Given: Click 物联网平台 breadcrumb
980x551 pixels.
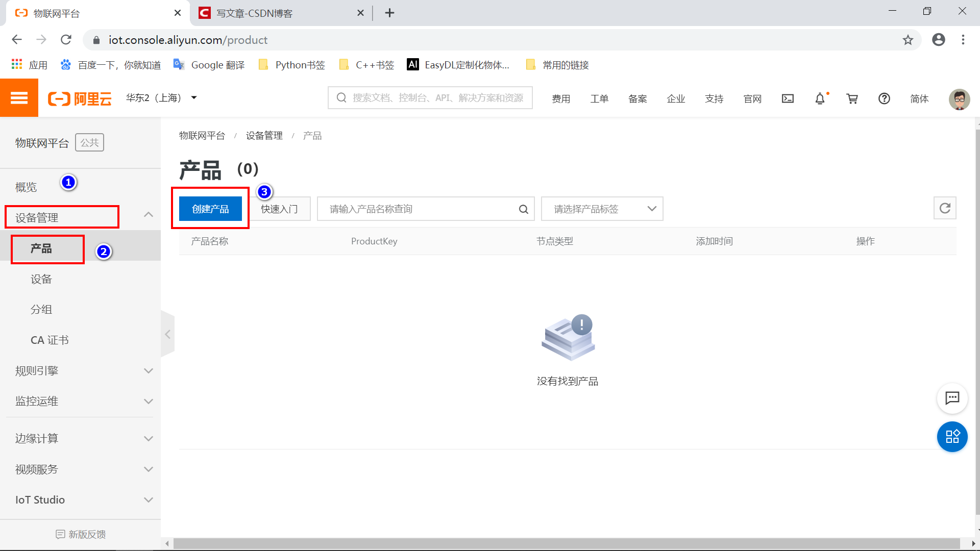Looking at the screenshot, I should (202, 136).
